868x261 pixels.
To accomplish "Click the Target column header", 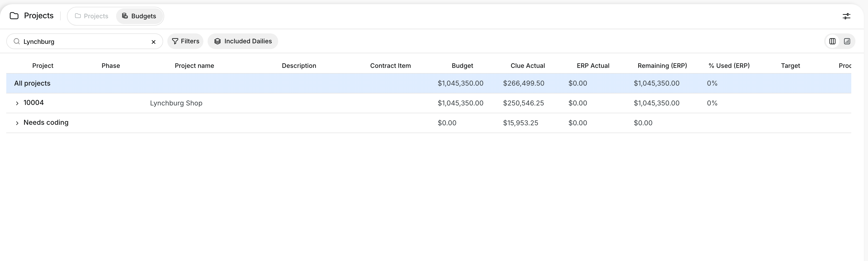I will click(x=791, y=66).
